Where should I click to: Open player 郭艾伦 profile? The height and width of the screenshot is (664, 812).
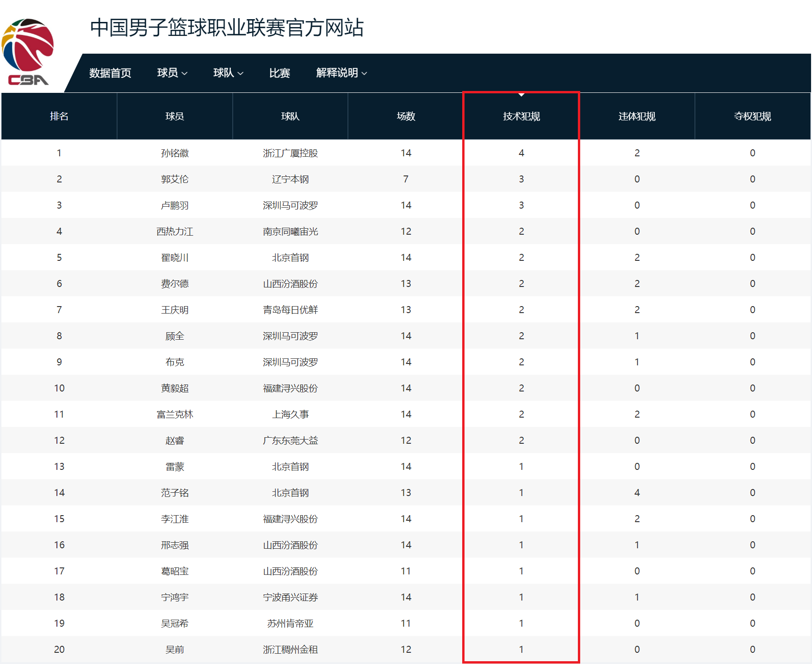click(175, 179)
